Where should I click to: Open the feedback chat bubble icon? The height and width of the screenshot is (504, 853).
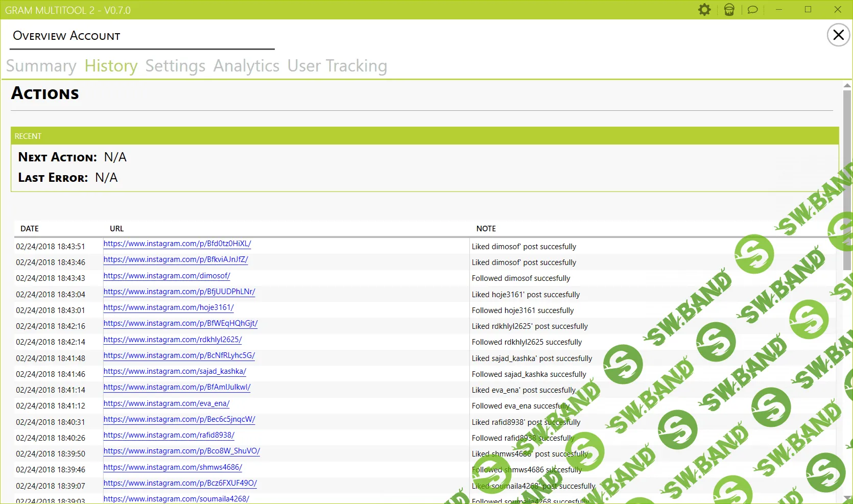tap(752, 9)
